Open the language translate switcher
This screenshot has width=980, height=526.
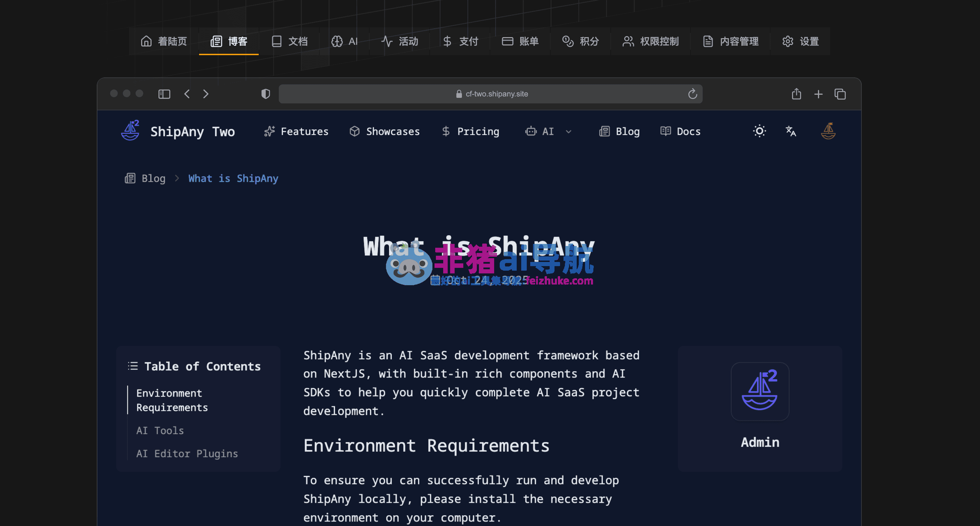coord(791,131)
